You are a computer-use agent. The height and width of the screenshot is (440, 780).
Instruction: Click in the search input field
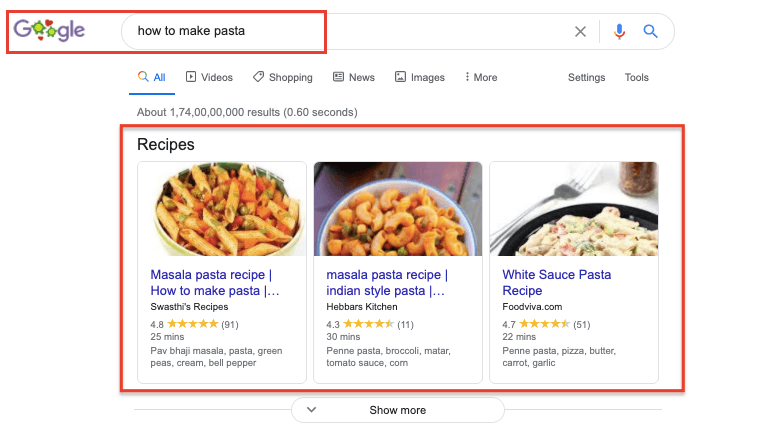click(350, 32)
